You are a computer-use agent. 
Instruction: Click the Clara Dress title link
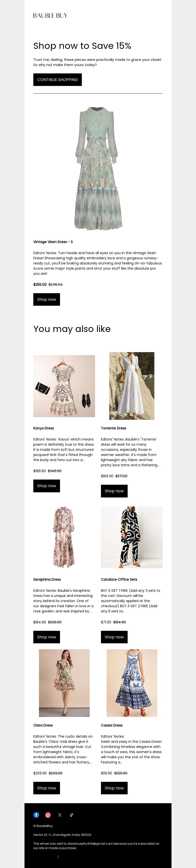tap(43, 725)
